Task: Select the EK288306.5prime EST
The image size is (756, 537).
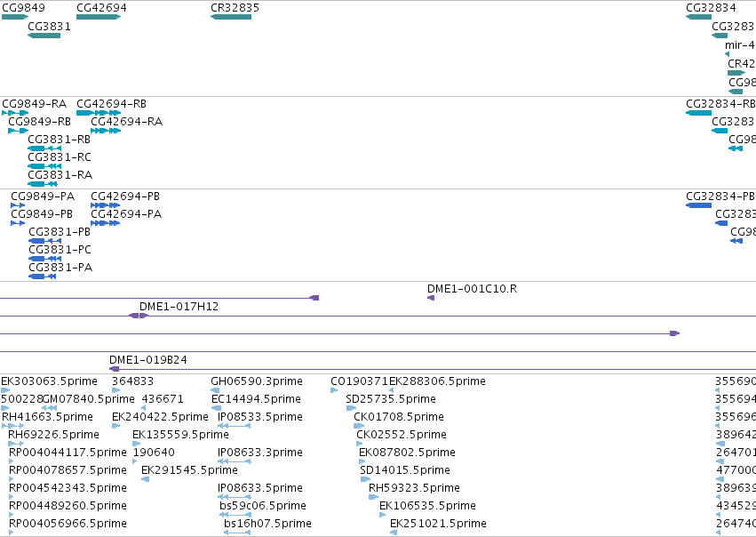Action: coord(392,391)
